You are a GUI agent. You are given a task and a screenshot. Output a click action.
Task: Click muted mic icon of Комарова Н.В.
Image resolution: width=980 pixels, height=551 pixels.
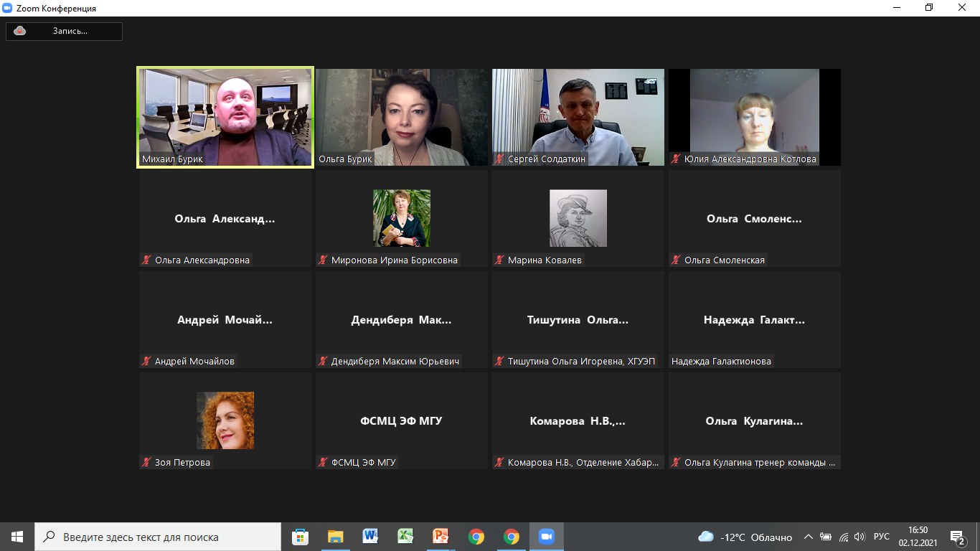(x=500, y=463)
